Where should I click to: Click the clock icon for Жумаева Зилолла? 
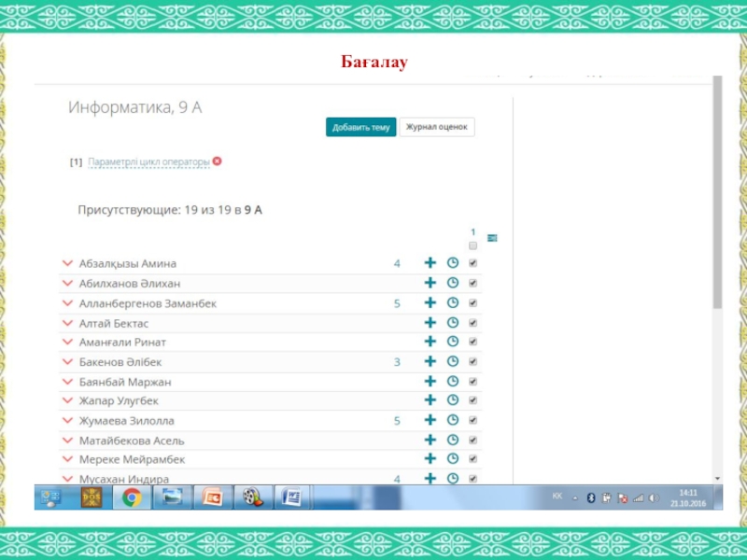pos(453,421)
